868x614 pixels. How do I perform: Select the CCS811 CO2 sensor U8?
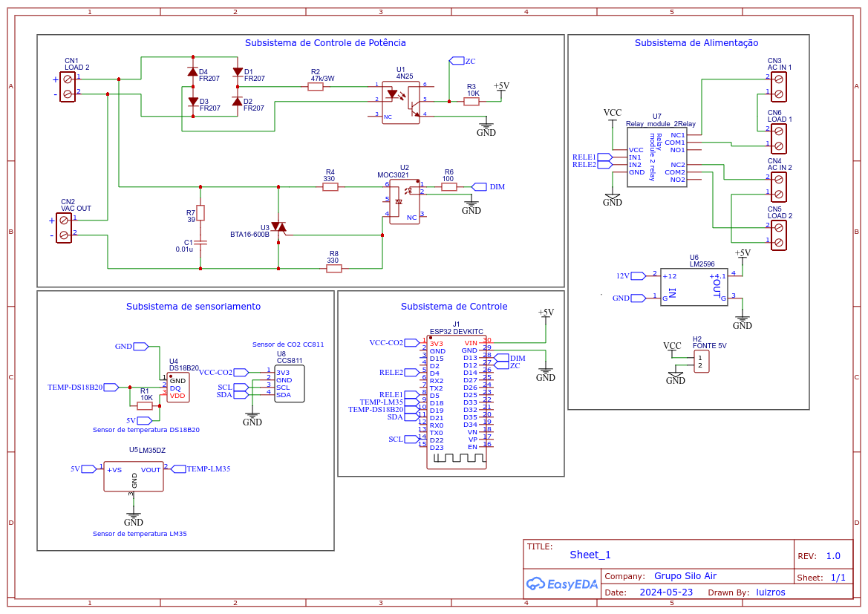[290, 384]
